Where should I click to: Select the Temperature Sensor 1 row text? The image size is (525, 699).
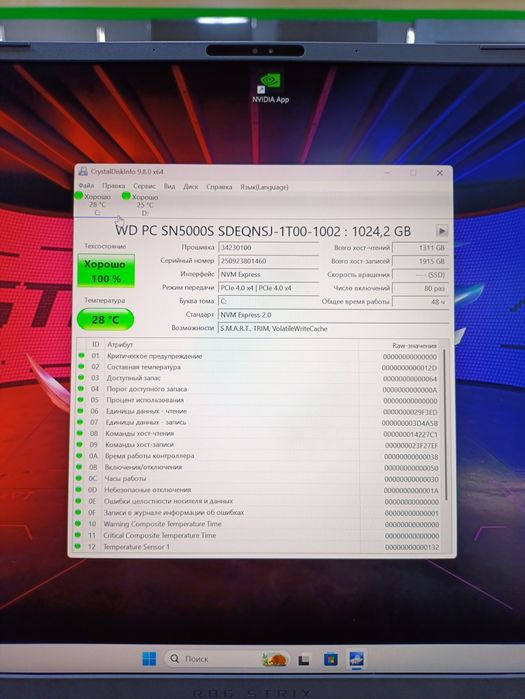[136, 547]
